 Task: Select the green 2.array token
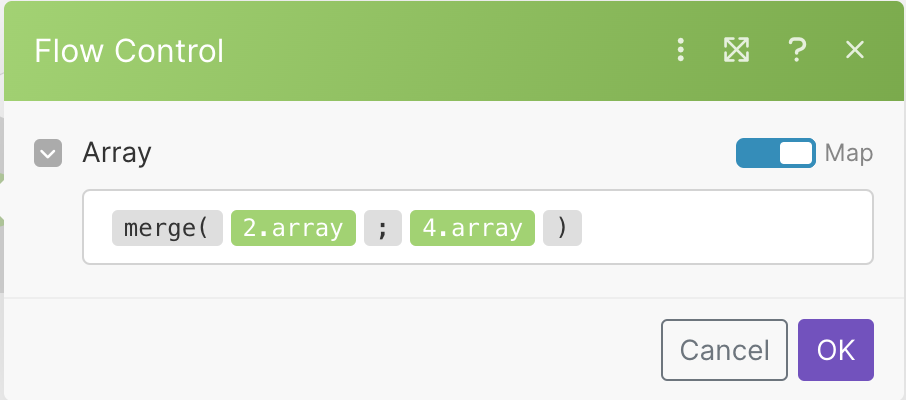coord(293,228)
